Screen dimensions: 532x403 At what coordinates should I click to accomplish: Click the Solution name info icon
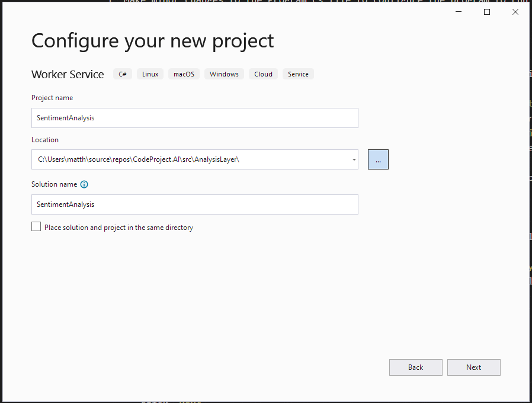pyautogui.click(x=84, y=184)
